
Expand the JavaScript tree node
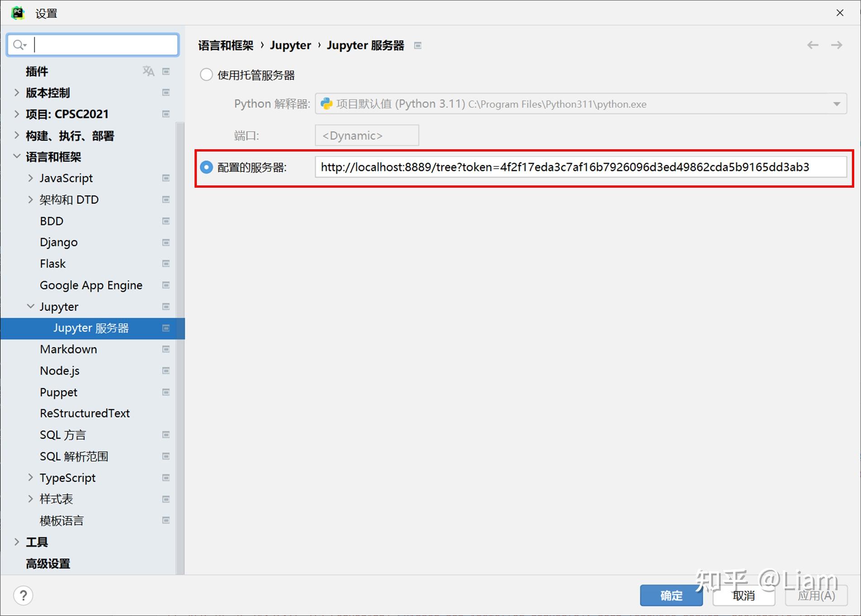coord(30,178)
